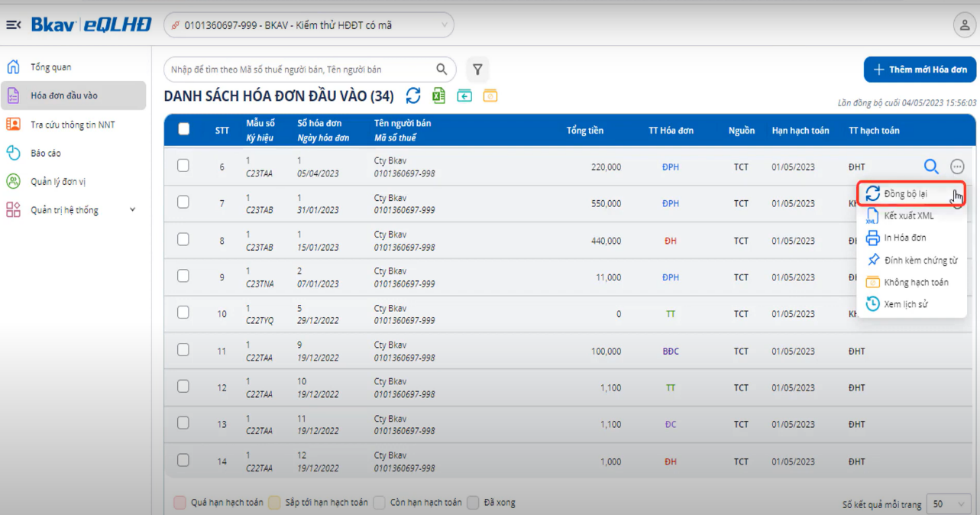
Task: Collapse the sidebar with the hamburger icon
Action: [x=13, y=25]
